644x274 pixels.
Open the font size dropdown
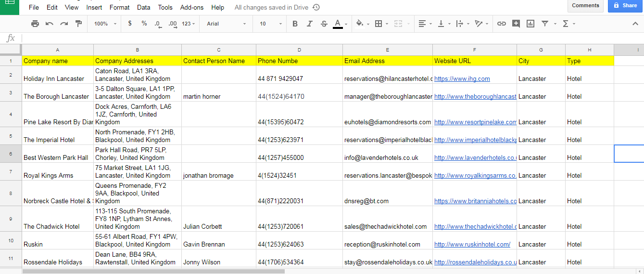[x=271, y=24]
